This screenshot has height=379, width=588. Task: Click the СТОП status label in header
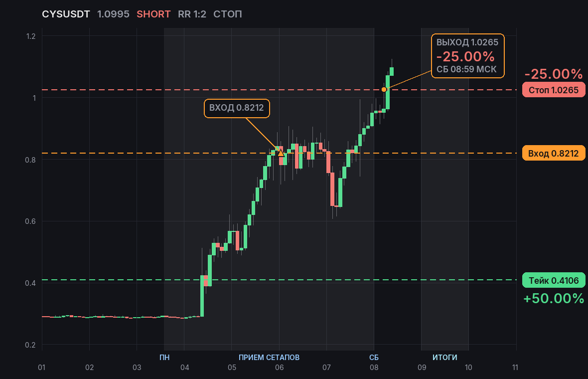pos(228,14)
